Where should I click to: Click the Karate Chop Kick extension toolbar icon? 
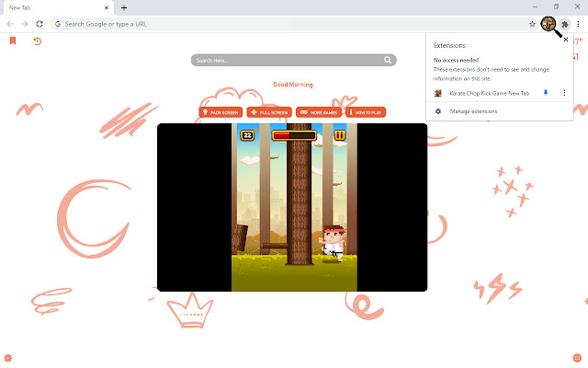(548, 24)
